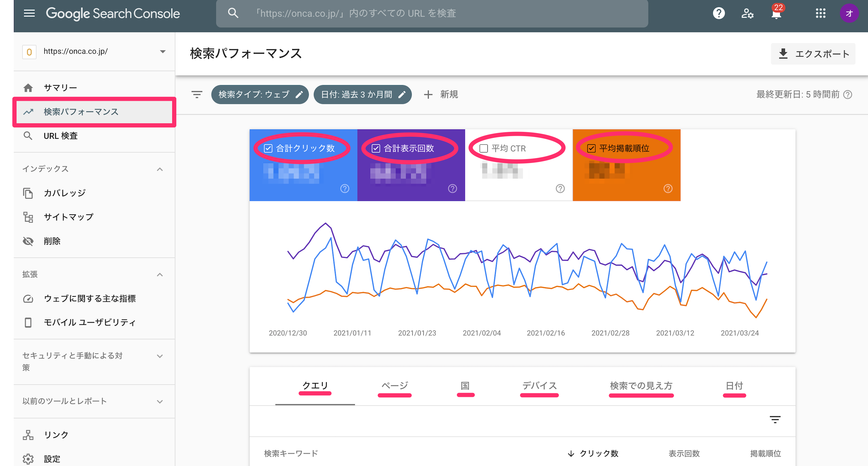Open the リンク report
This screenshot has height=466, width=868.
point(94,435)
